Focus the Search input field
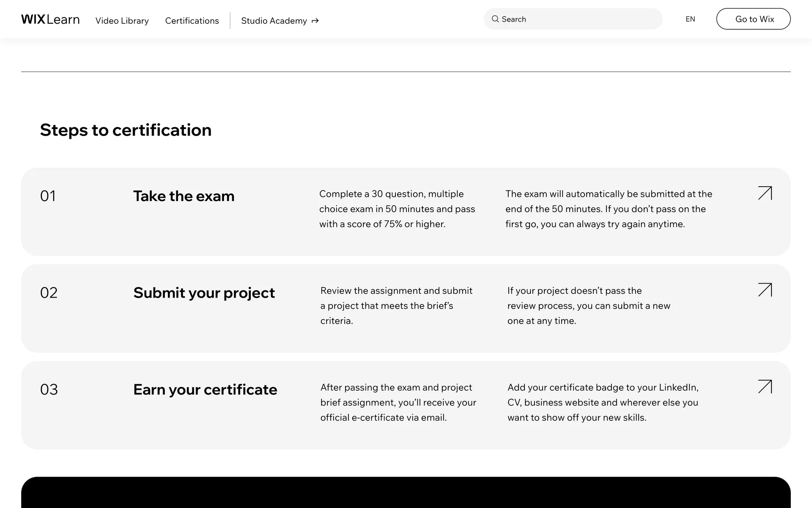This screenshot has height=508, width=812. click(x=579, y=19)
